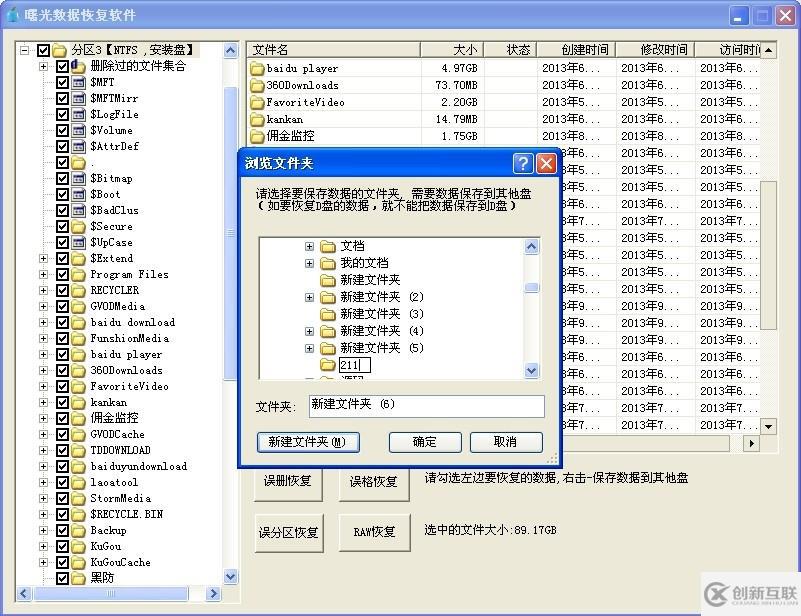Toggle the checkbox for StormMedia folder
The height and width of the screenshot is (616, 801).
(62, 499)
